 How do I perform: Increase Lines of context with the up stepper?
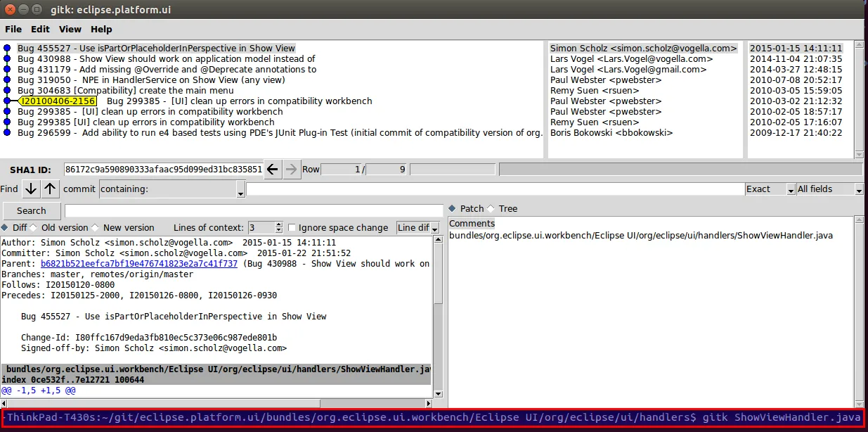(277, 224)
